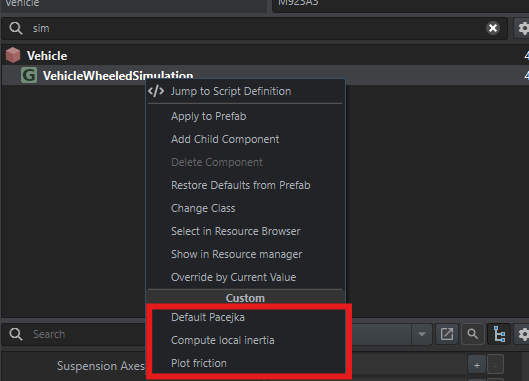529x381 pixels.
Task: Click the magnifier icon in lower toolbar
Action: [x=473, y=334]
